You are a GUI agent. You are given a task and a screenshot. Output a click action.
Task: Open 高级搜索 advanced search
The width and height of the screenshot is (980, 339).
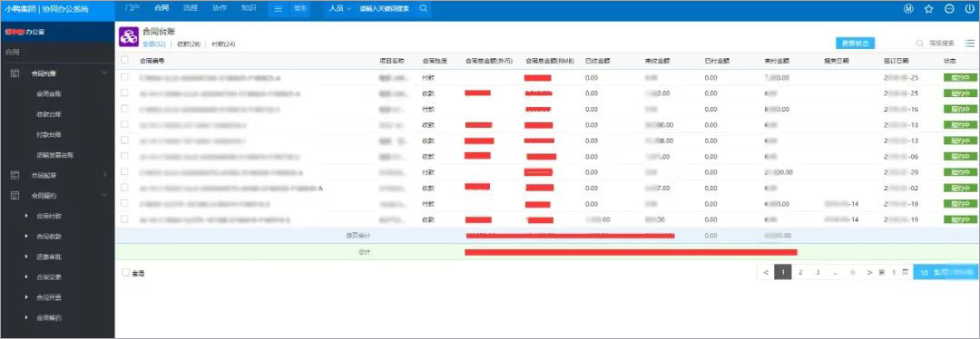941,44
